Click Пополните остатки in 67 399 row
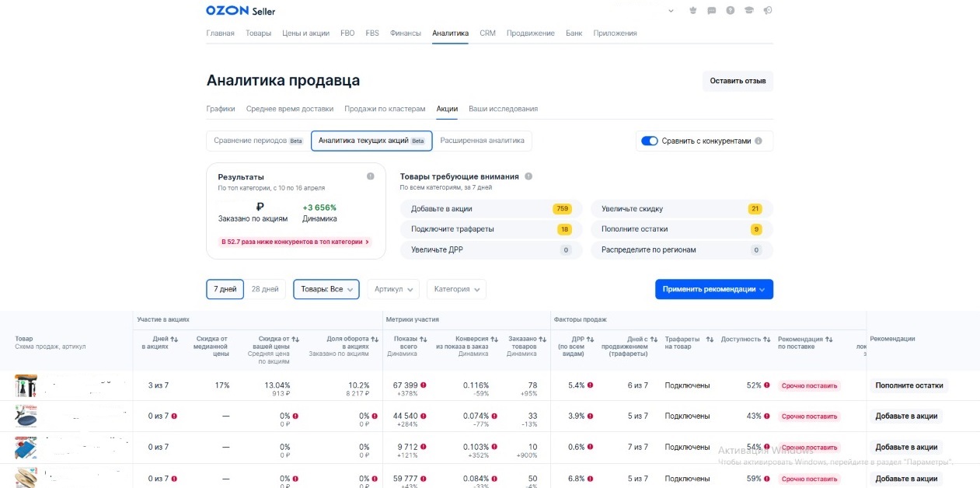The height and width of the screenshot is (488, 980). [x=909, y=385]
